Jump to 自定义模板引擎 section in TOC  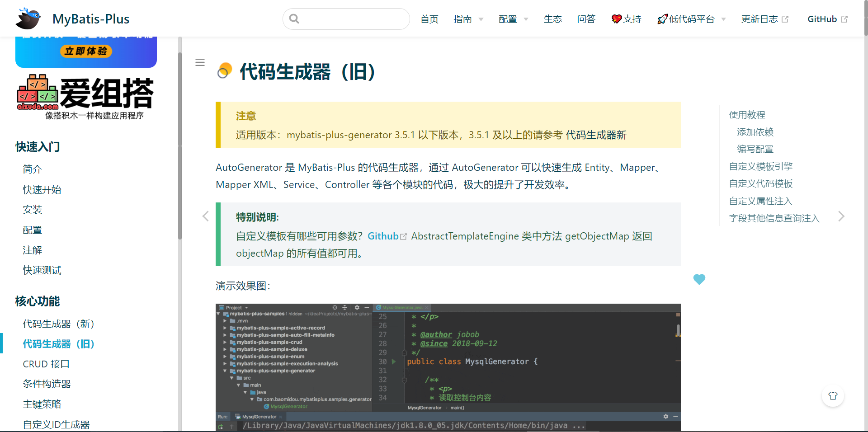pyautogui.click(x=761, y=166)
